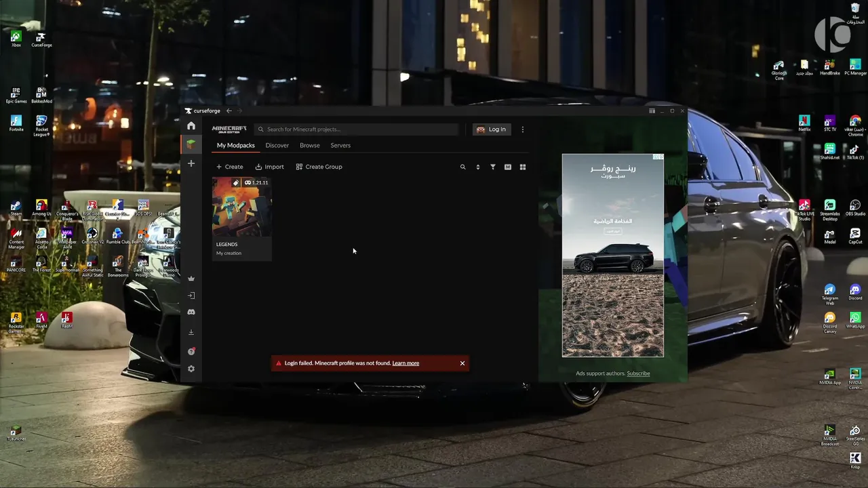Open Netflix desktop shortcut

pos(804,123)
